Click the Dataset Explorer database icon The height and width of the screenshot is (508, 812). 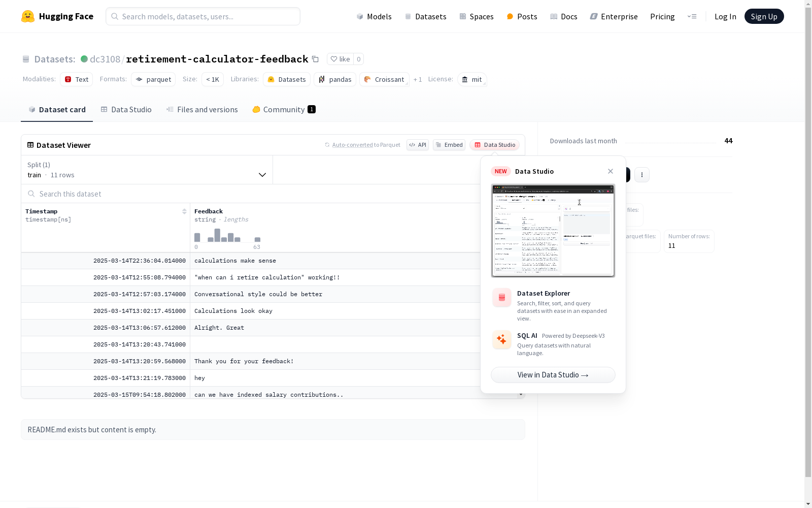tap(502, 298)
